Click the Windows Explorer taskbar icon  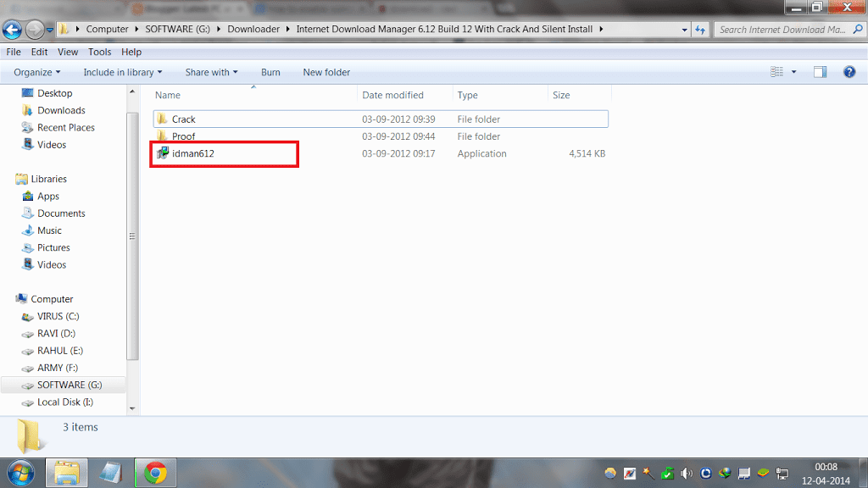[66, 473]
